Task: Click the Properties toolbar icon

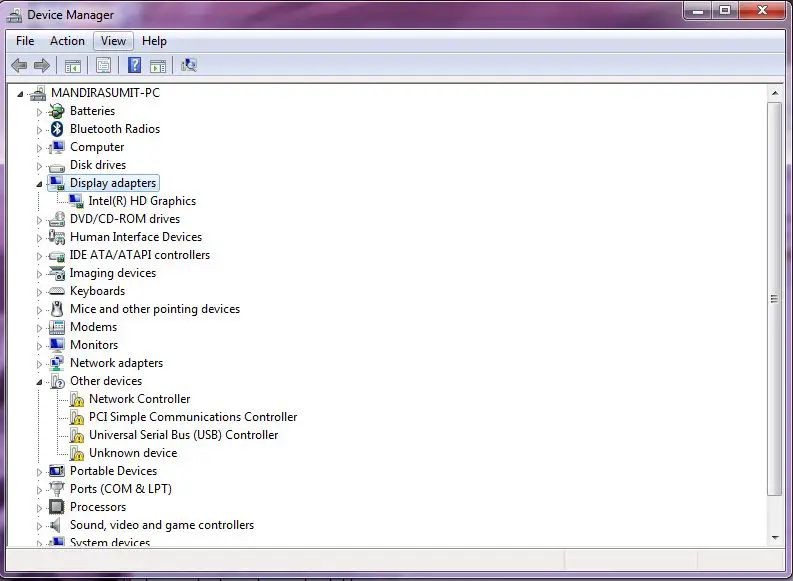Action: (103, 65)
